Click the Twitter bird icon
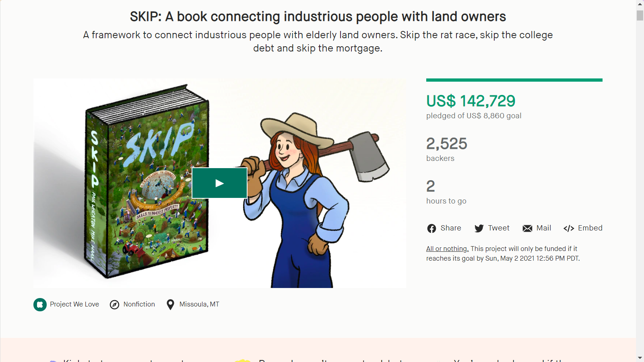This screenshot has height=362, width=644. tap(479, 228)
